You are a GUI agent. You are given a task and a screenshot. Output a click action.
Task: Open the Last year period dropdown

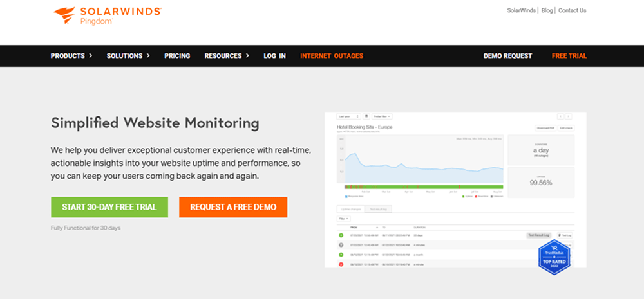[348, 116]
